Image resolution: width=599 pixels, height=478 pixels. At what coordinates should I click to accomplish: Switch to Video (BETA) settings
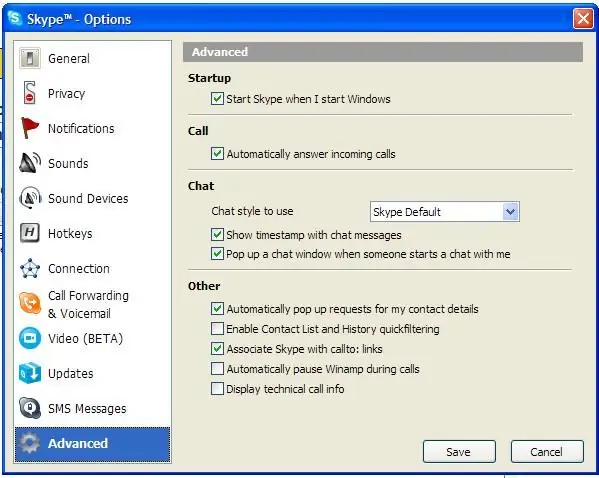pyautogui.click(x=85, y=339)
